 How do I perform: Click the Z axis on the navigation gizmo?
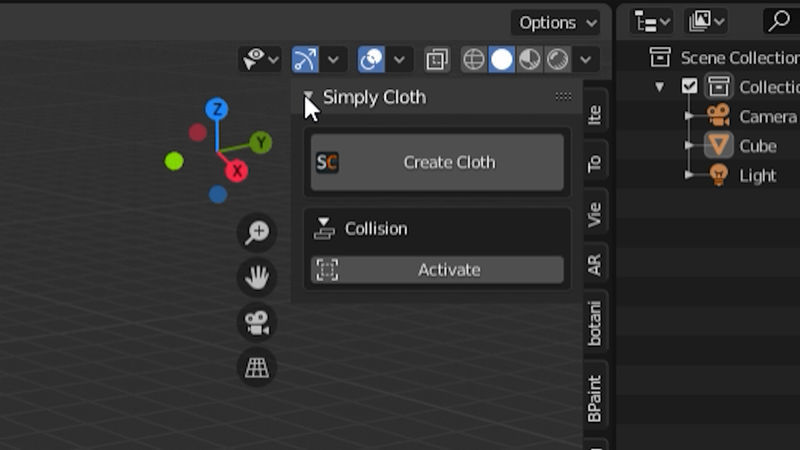pos(217,109)
